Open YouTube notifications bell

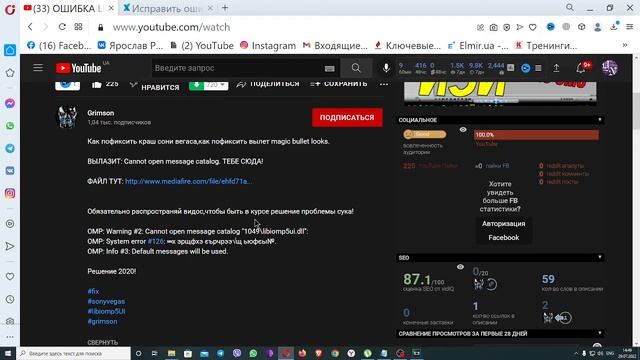tap(581, 68)
